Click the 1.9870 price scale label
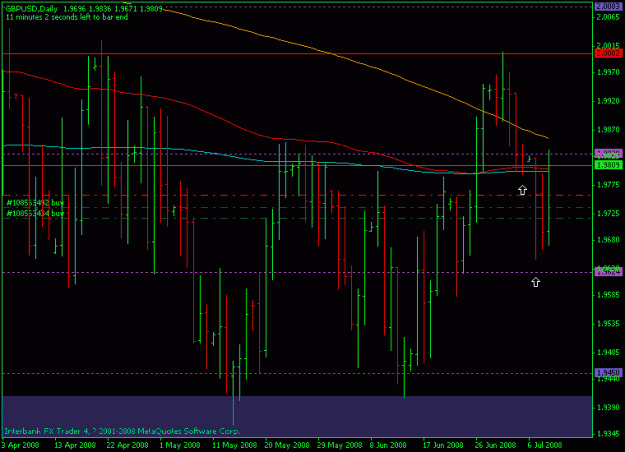 tap(608, 130)
